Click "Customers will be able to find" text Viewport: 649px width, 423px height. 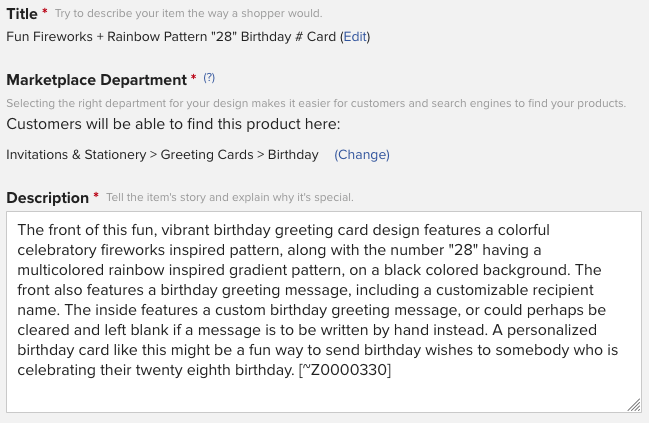point(108,124)
